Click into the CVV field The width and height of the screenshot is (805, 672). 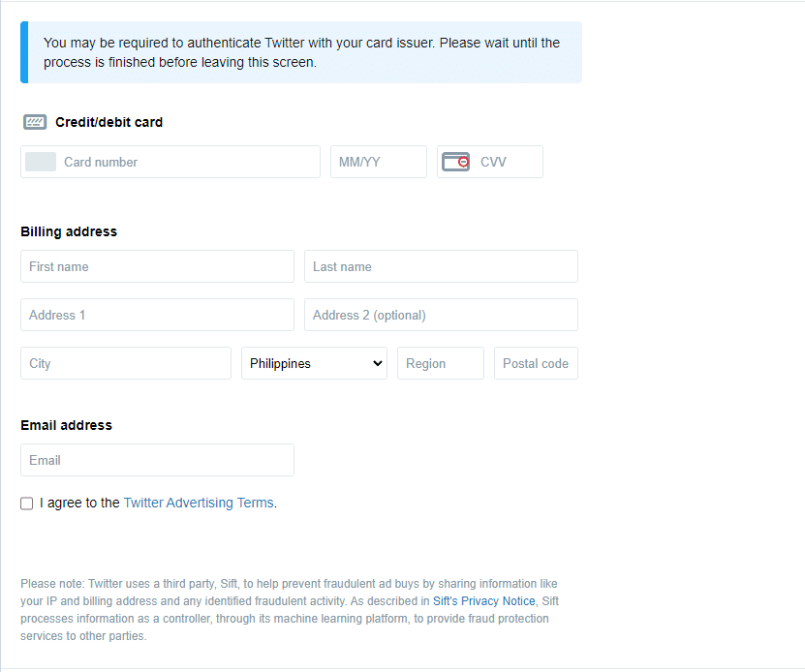490,162
